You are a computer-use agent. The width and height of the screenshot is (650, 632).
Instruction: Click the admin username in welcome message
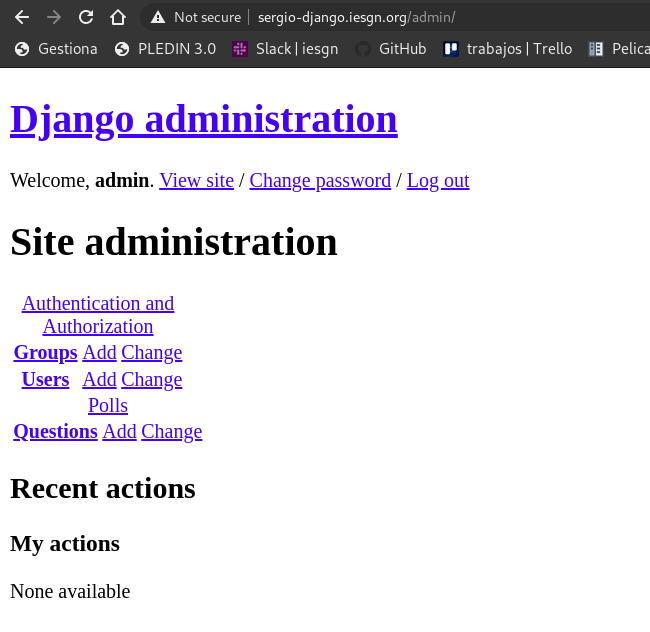click(122, 181)
